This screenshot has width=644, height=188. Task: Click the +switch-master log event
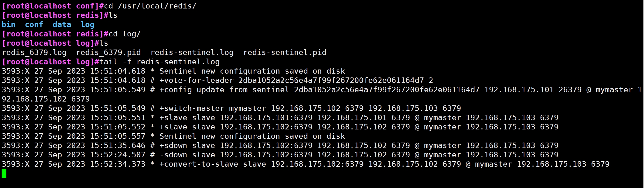192,108
